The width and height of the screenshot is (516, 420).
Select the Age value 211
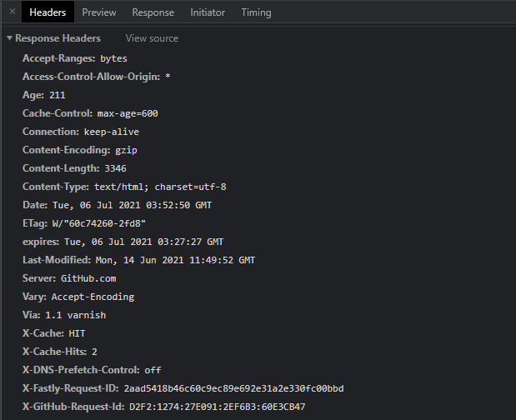(58, 95)
